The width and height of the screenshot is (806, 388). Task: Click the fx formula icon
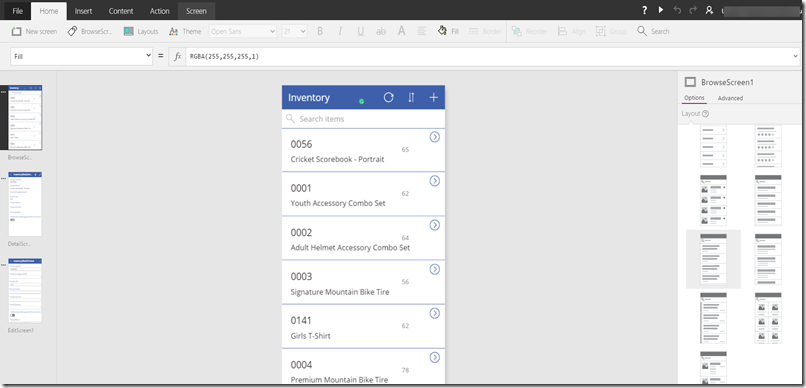point(177,57)
